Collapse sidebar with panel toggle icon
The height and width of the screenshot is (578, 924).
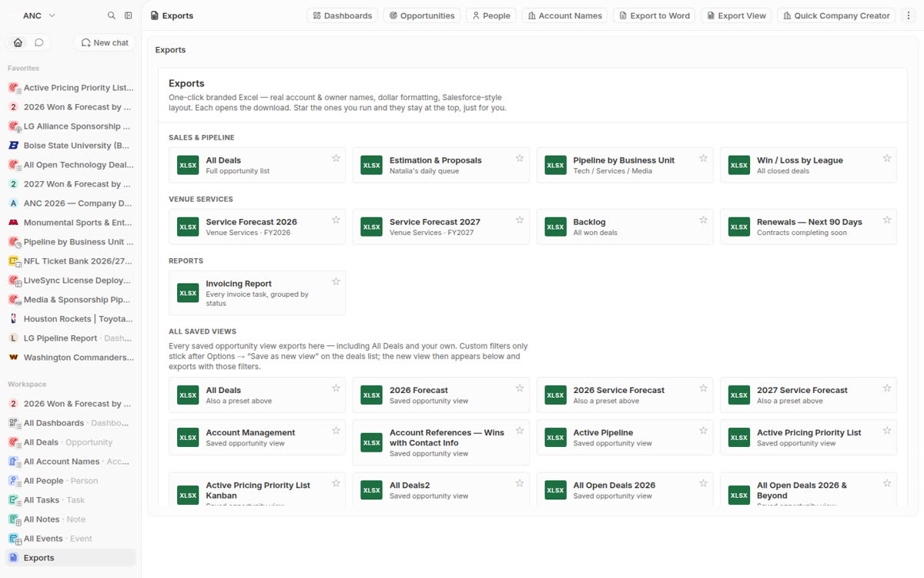pyautogui.click(x=129, y=15)
